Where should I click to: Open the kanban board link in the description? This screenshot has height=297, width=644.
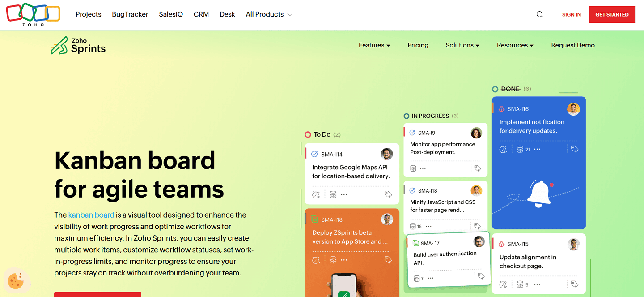(x=91, y=215)
